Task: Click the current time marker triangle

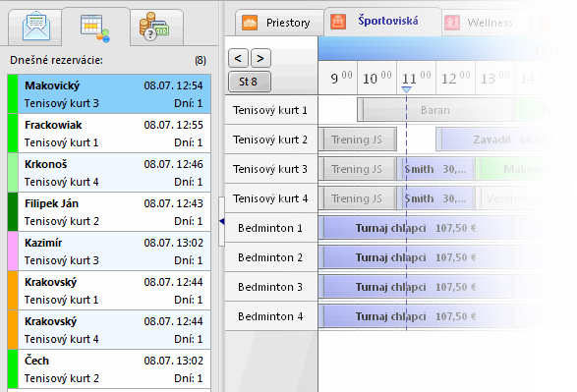Action: point(406,89)
